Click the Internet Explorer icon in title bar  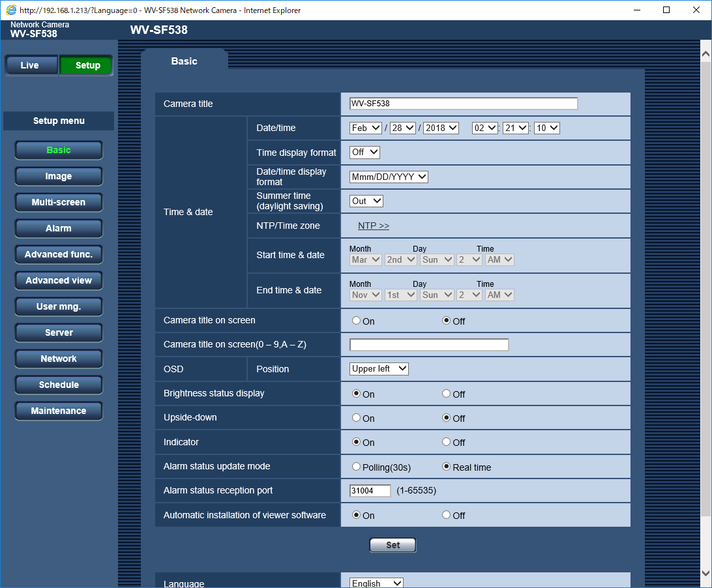click(11, 10)
